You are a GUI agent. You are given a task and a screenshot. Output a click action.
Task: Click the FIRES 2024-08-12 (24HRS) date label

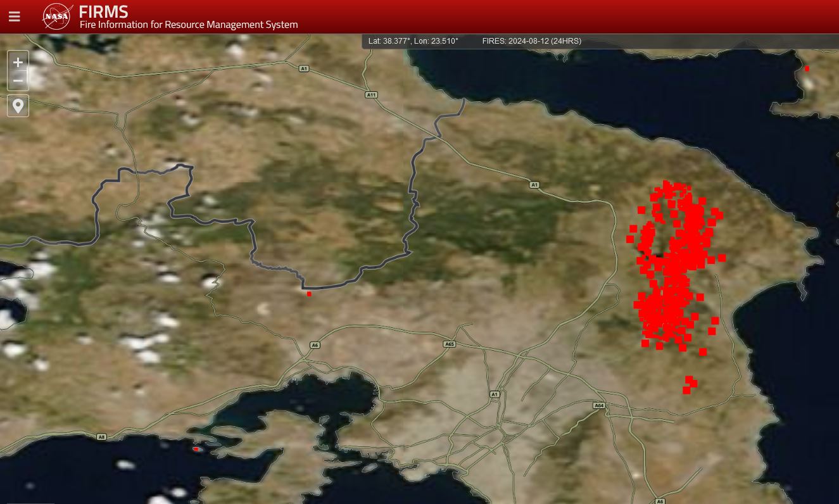tap(531, 41)
